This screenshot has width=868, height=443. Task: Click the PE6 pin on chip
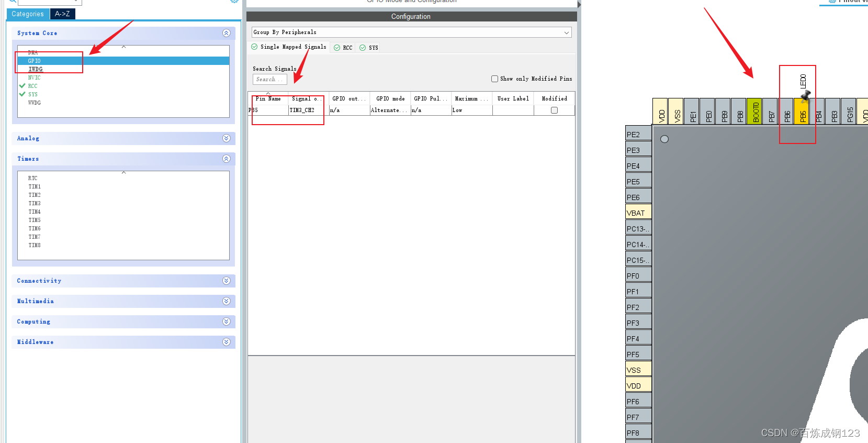638,196
